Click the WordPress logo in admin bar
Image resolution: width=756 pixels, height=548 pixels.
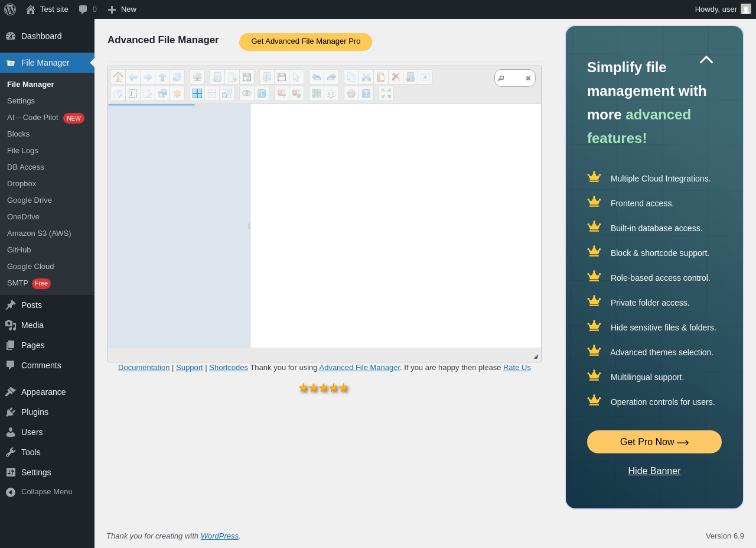(x=10, y=9)
